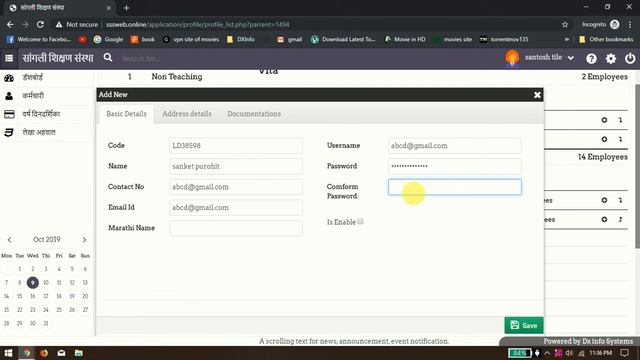Click the Username input field
The image size is (640, 360).
coord(455,146)
